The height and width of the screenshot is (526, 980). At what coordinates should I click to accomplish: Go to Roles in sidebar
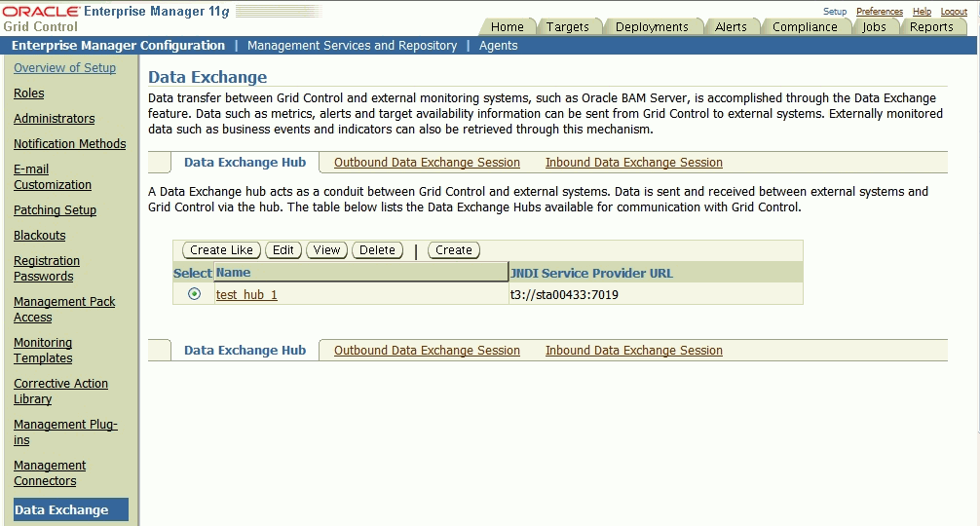(x=29, y=94)
